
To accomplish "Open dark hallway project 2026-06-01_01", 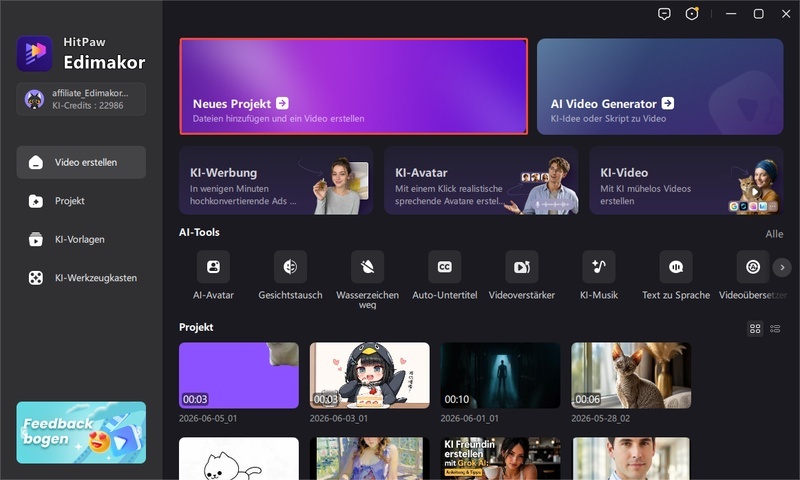I will 501,375.
